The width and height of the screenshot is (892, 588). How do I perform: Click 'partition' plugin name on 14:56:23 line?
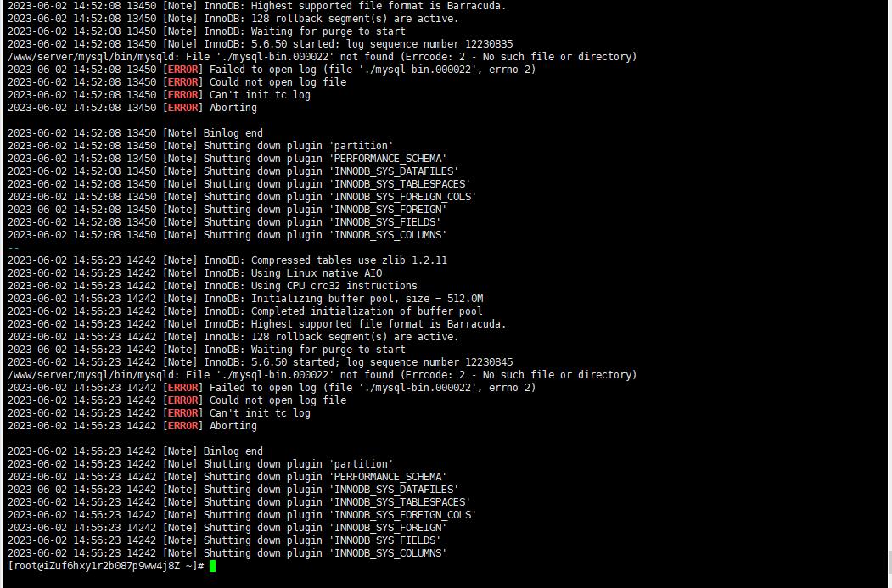tap(362, 464)
